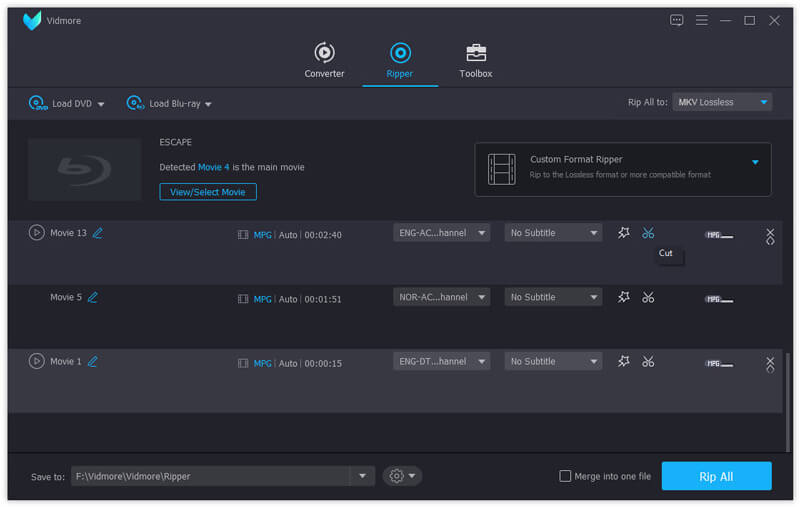Image resolution: width=800 pixels, height=507 pixels.
Task: Expand the Custom Format Ripper options
Action: pos(755,162)
